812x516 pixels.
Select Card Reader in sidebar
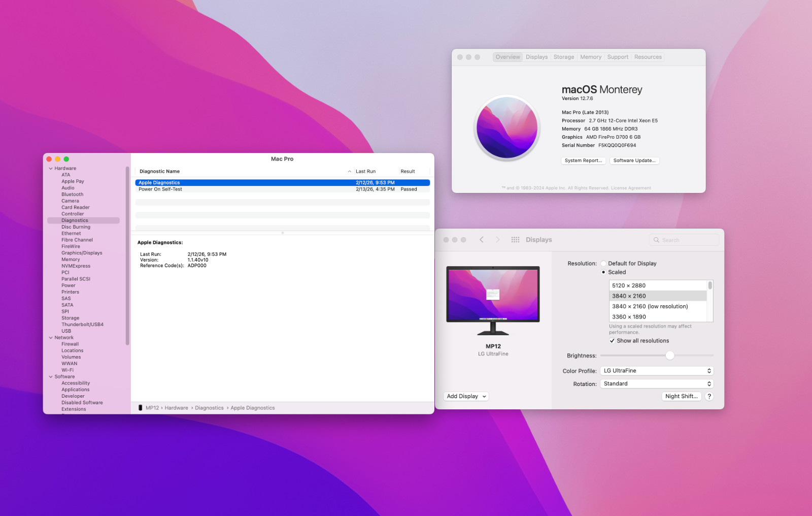coord(76,207)
